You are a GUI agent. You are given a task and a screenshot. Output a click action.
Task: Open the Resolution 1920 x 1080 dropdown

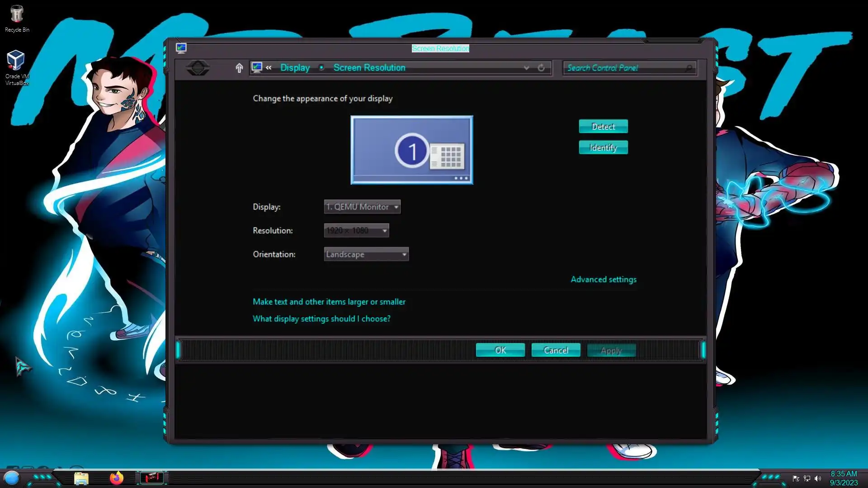pos(356,230)
